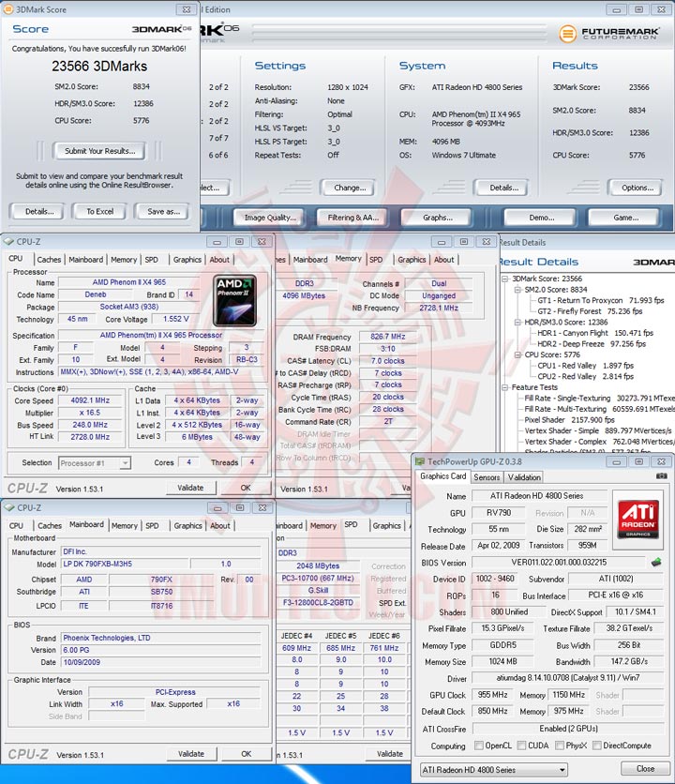Viewport: 675px width, 784px height.
Task: Toggle the CUDA checkbox in GPU-Z
Action: (x=521, y=746)
